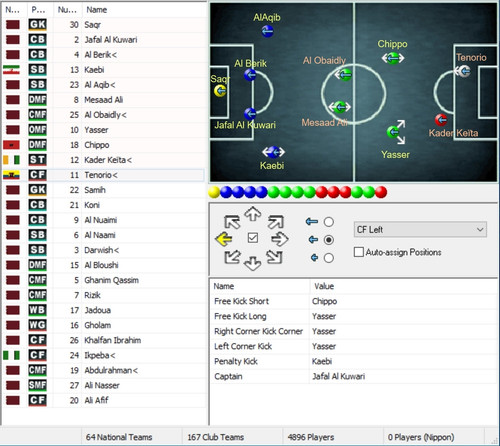500x446 pixels.
Task: Select the long arrow radio option
Action: (328, 222)
